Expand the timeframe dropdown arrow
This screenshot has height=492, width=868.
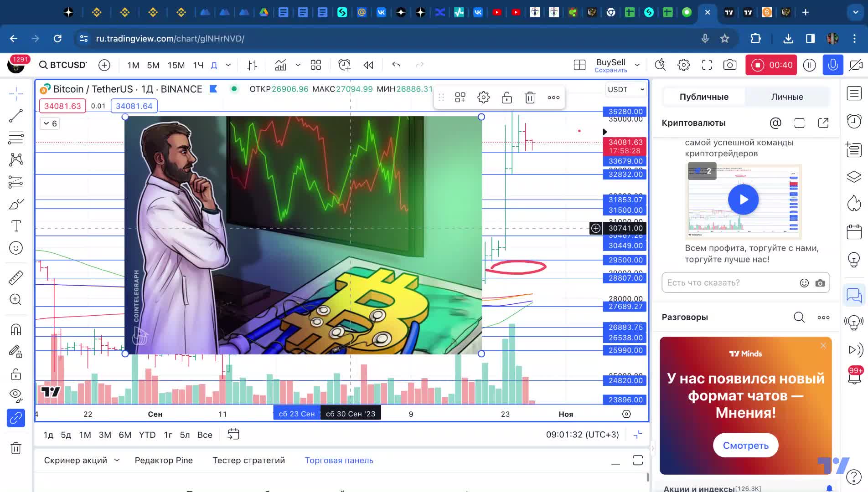[x=228, y=65]
